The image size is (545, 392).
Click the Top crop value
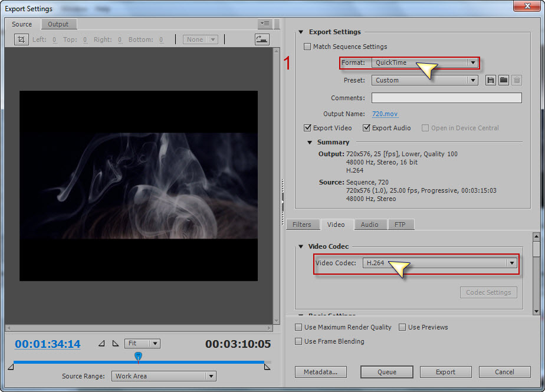(85, 40)
